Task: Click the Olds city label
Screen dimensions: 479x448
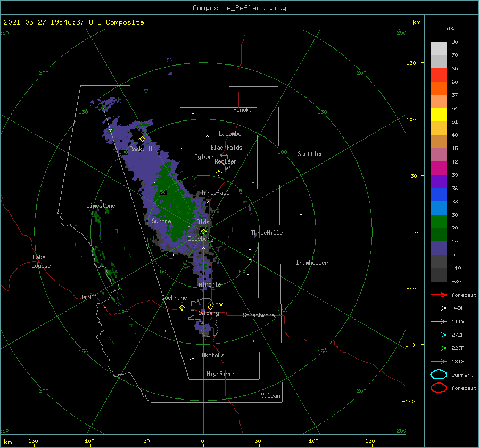Action: 203,222
